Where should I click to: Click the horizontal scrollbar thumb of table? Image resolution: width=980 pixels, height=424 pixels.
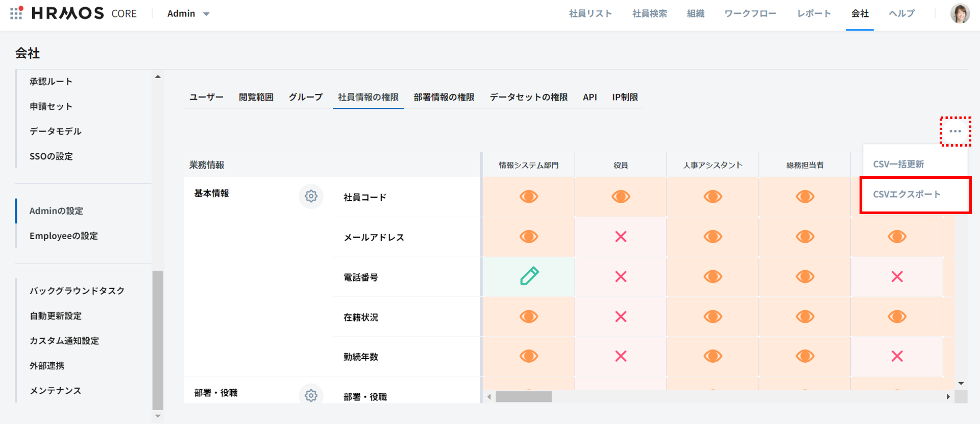tap(523, 397)
